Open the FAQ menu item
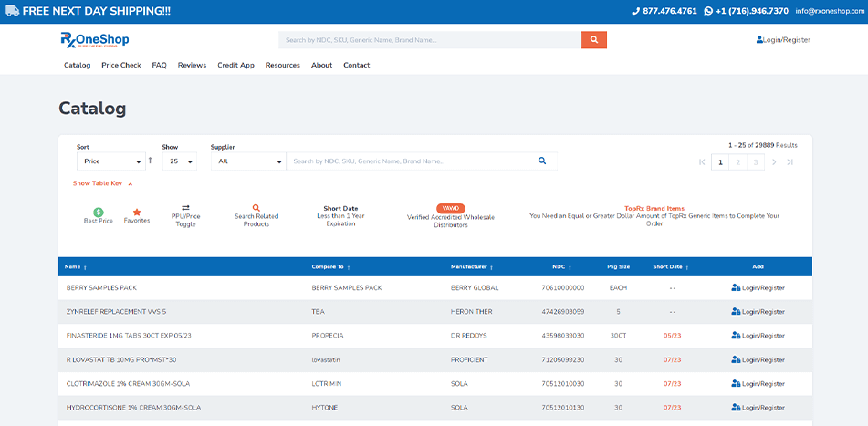 (x=160, y=65)
